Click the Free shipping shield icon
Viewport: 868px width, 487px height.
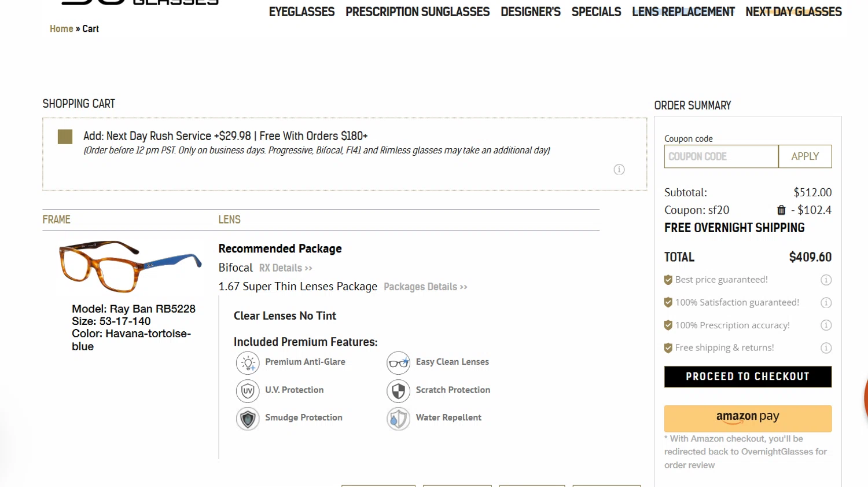click(x=668, y=347)
